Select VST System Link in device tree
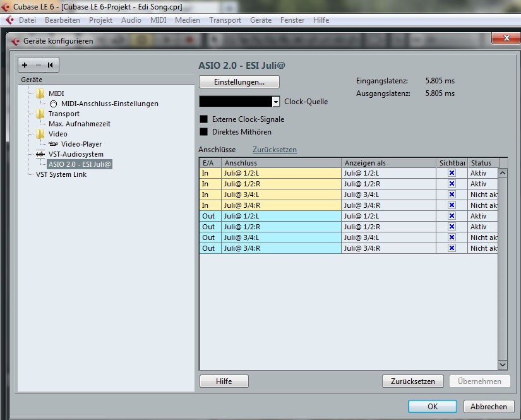 [x=61, y=174]
